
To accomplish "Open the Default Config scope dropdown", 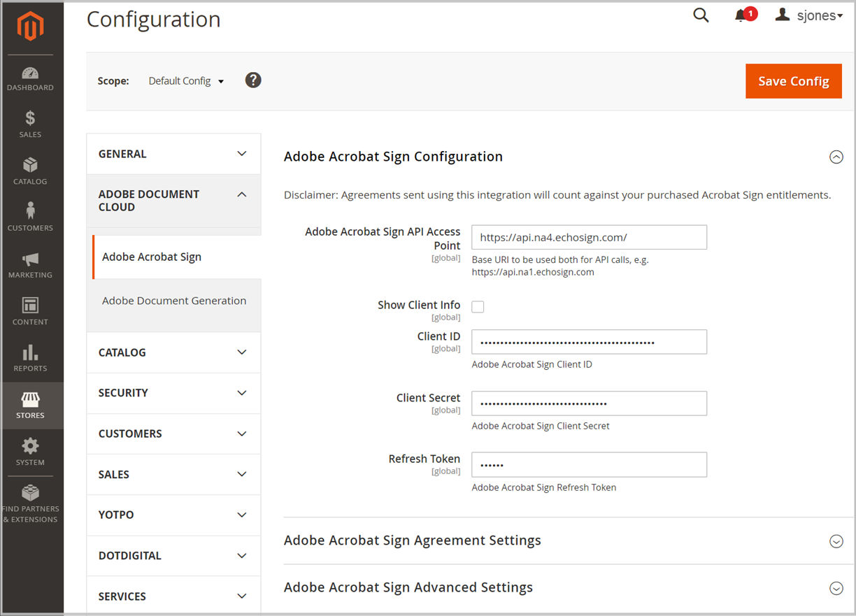I will 186,81.
